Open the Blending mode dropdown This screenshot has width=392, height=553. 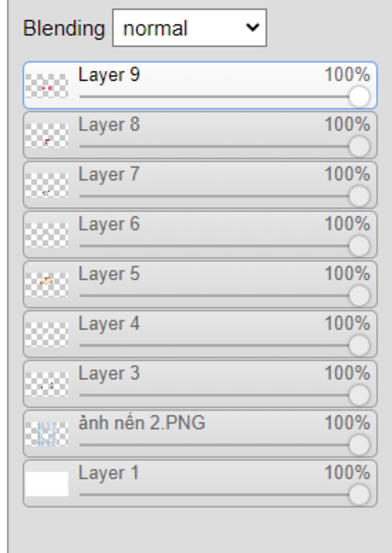click(189, 28)
